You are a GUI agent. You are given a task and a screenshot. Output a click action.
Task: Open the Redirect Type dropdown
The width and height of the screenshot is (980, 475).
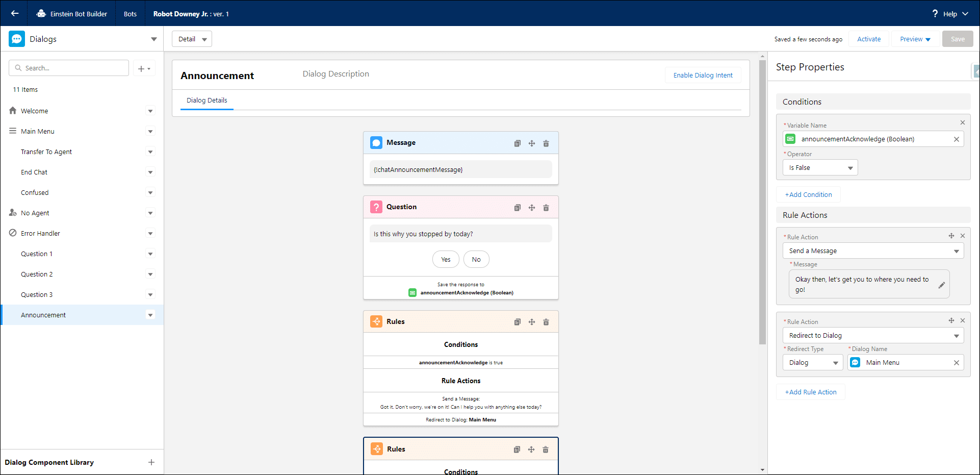point(813,362)
